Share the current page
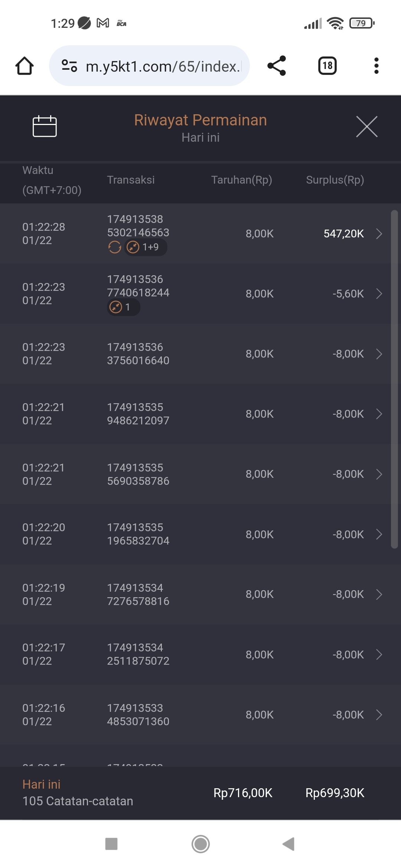This screenshot has width=401, height=868. [x=277, y=66]
